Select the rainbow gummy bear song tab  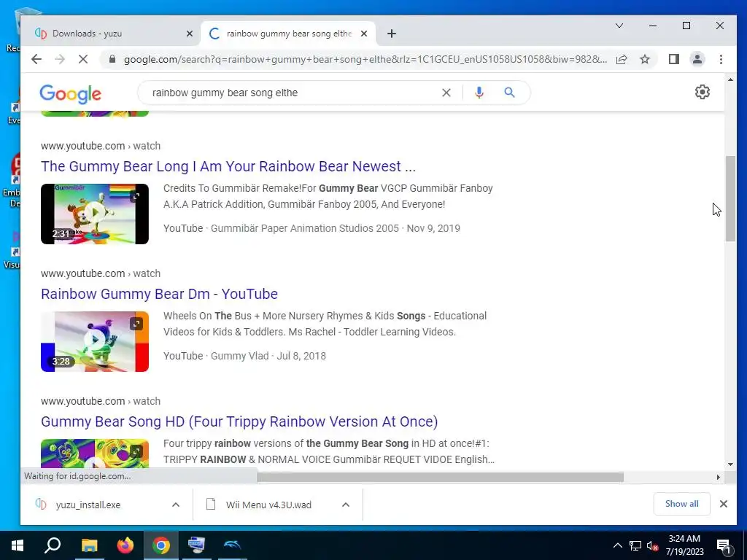289,34
